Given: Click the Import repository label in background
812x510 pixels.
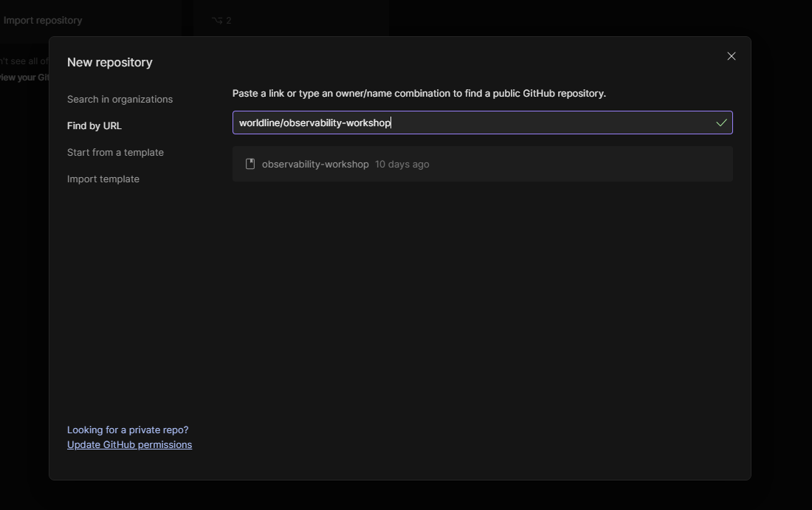Looking at the screenshot, I should (43, 20).
